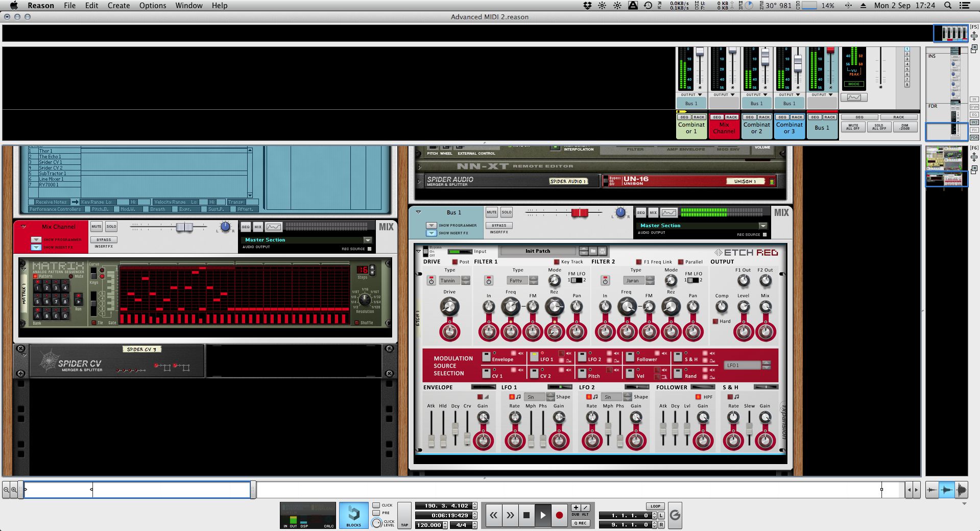Open Regroove mixer icon beside transport
980x531 pixels.
(675, 515)
